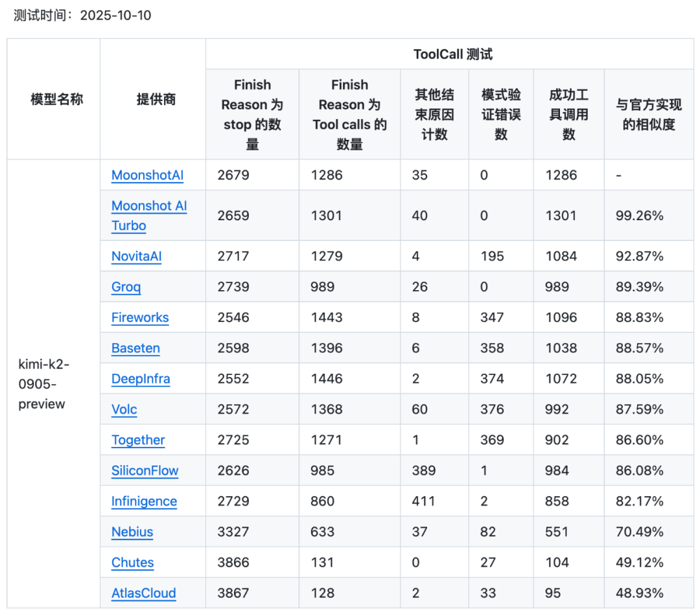Open the Nebius provider link
This screenshot has height=612, width=700.
coord(132,532)
